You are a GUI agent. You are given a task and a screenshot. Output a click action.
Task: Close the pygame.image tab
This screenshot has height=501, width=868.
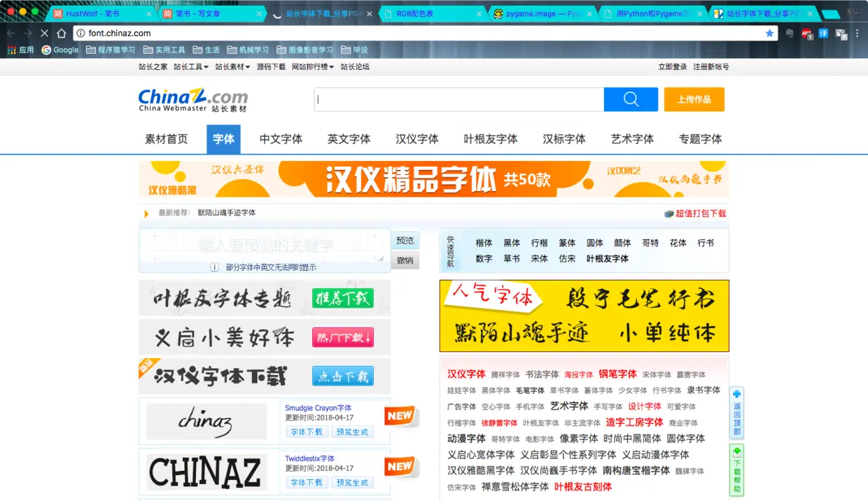tap(589, 13)
